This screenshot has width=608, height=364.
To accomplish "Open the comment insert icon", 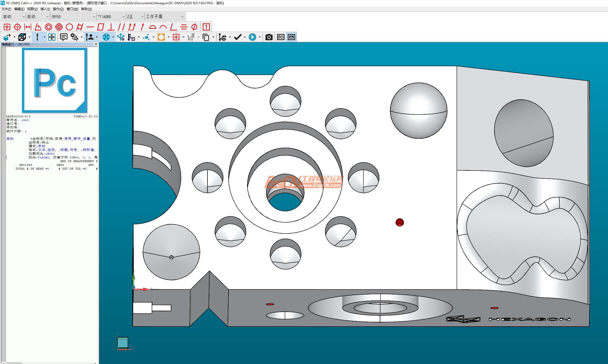I will (x=64, y=37).
